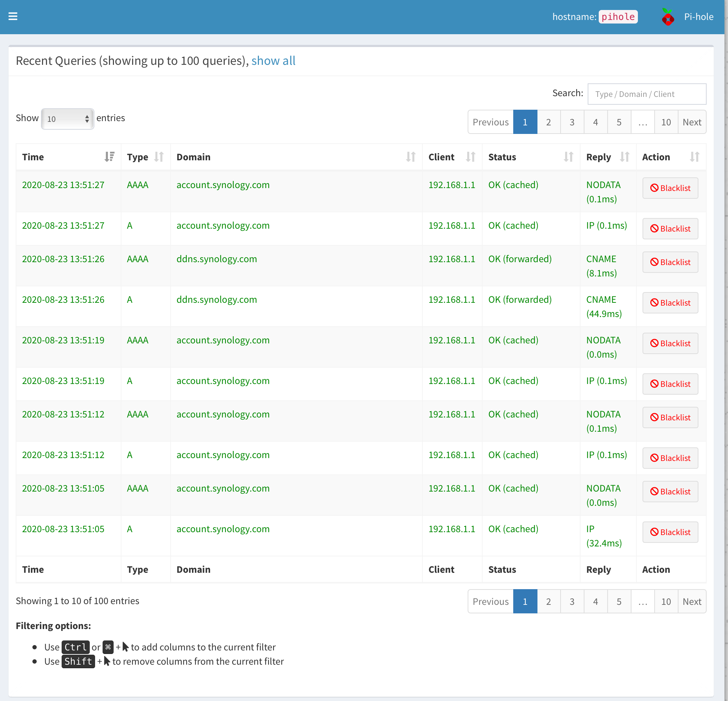This screenshot has width=728, height=701.
Task: Click domain ddns.synology.com in 8.1ms row
Action: [x=217, y=259]
